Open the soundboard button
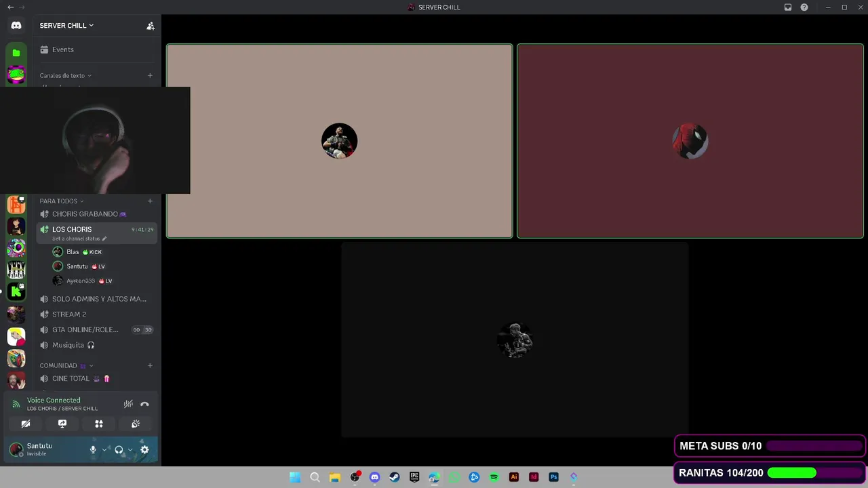 coord(136,424)
